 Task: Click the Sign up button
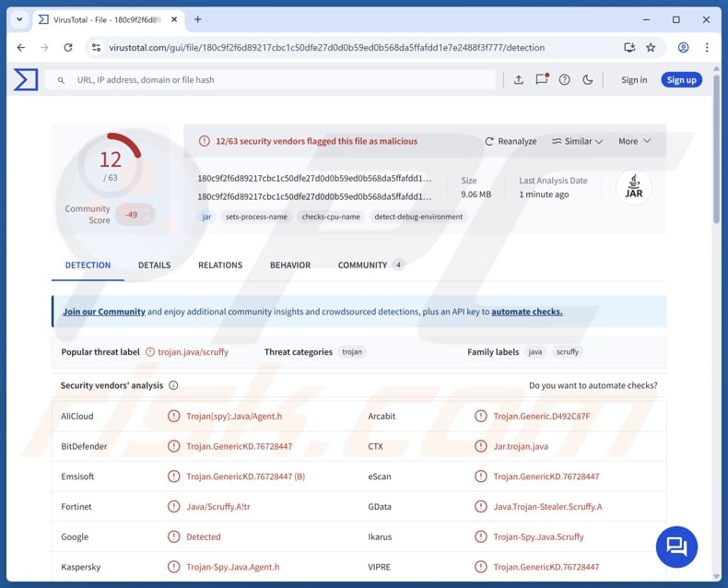(x=681, y=80)
